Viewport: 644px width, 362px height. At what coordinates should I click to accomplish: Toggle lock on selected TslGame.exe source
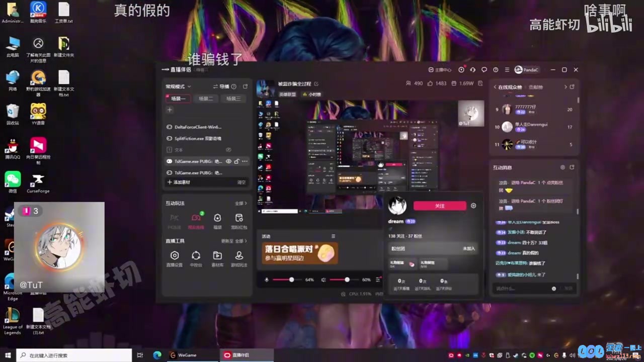pos(236,161)
